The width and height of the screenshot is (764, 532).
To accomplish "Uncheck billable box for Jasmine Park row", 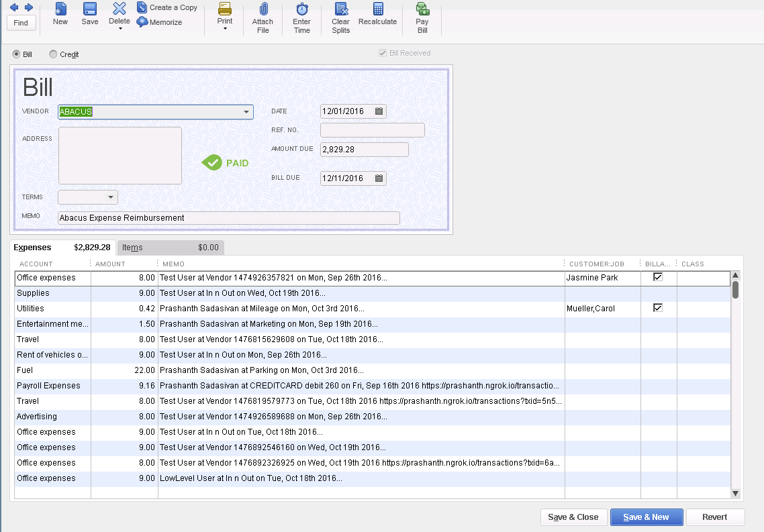I will (x=658, y=277).
